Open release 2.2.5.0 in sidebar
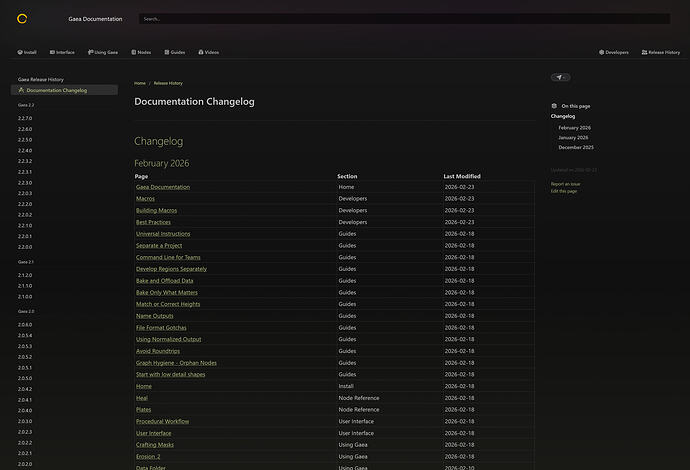Viewport: 690px width, 470px height. pyautogui.click(x=25, y=140)
